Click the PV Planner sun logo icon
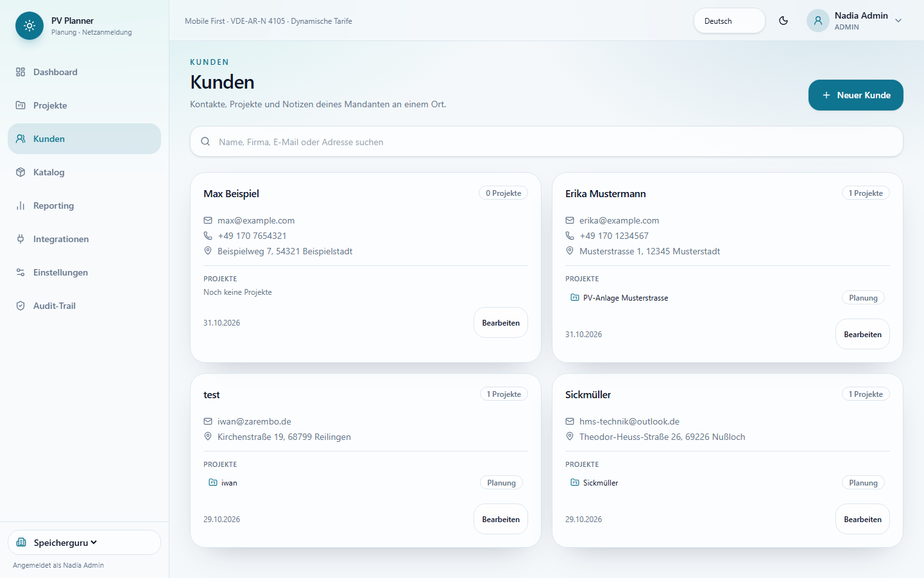 (30, 26)
